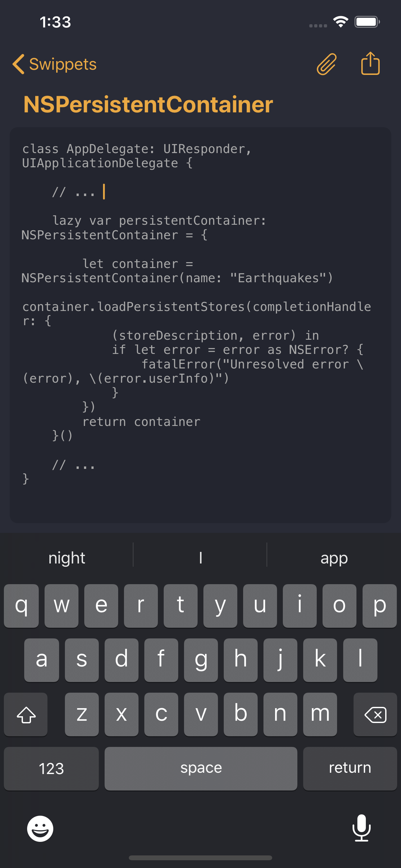
Task: Tap the backspace delete key
Action: tap(375, 714)
